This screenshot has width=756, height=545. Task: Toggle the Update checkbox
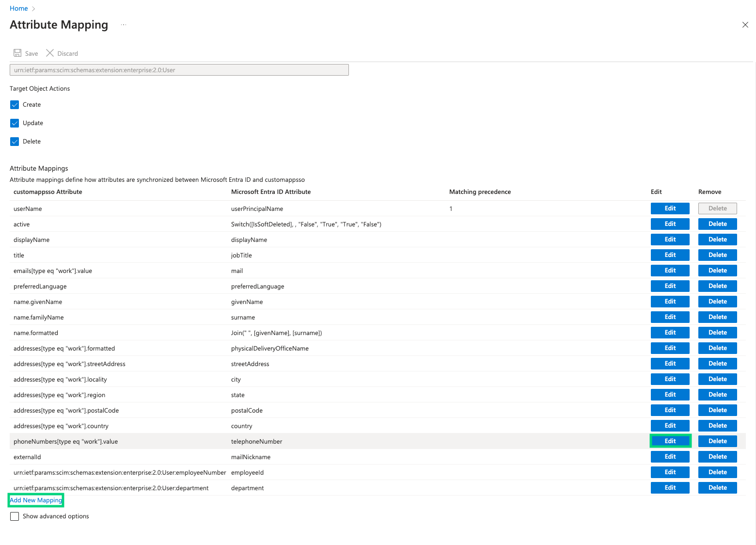pos(15,123)
